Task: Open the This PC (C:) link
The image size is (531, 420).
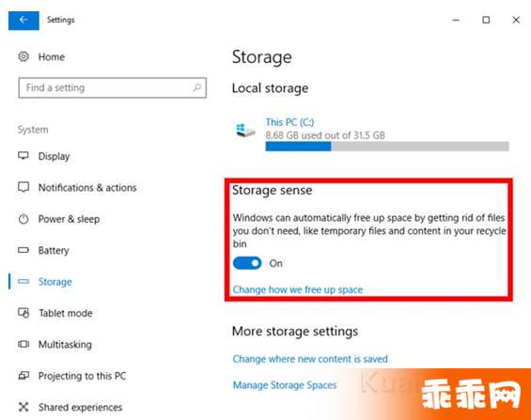Action: (289, 122)
